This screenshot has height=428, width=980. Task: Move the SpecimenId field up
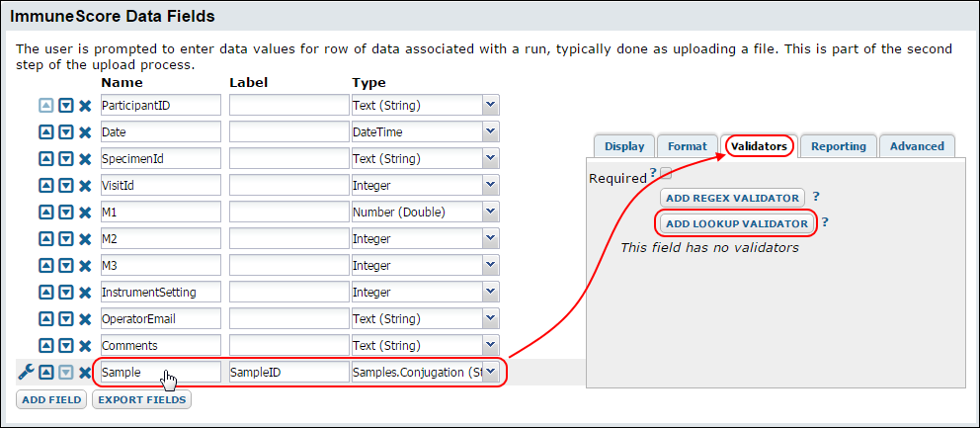click(46, 159)
